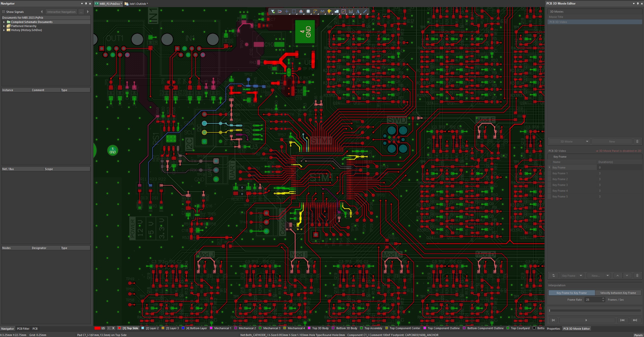Delete key frame with trash icon

point(637,275)
